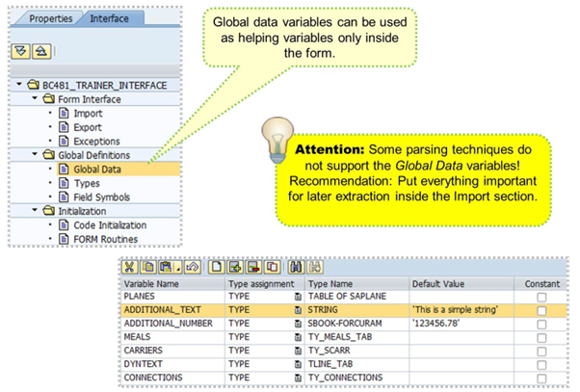The width and height of the screenshot is (580, 392).
Task: Tick the Constant checkbox for PLANES
Action: coord(540,298)
